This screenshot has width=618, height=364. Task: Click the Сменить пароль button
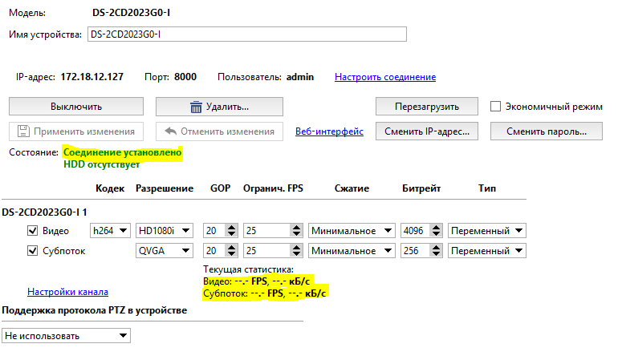[547, 131]
